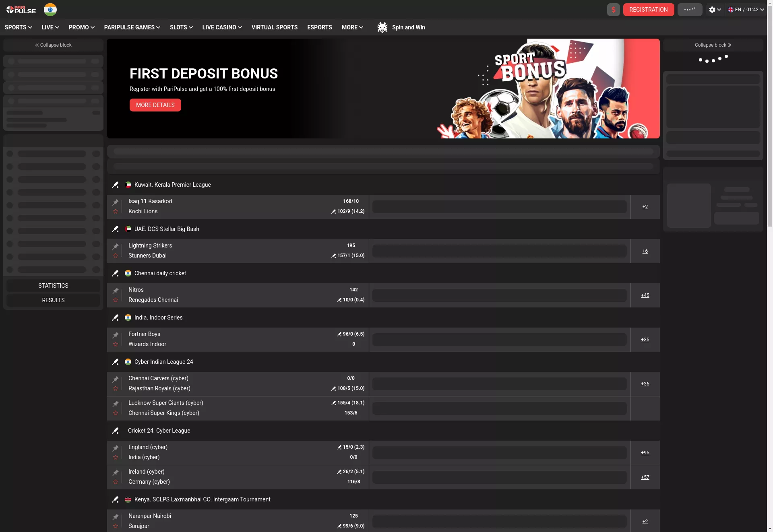Favorite the Nitros match star
This screenshot has width=773, height=532.
(116, 300)
